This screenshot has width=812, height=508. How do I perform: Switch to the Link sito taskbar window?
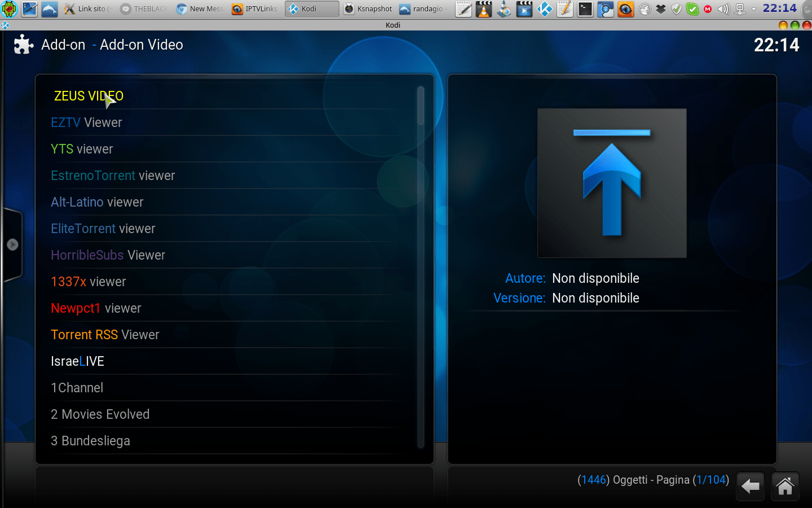(88, 8)
